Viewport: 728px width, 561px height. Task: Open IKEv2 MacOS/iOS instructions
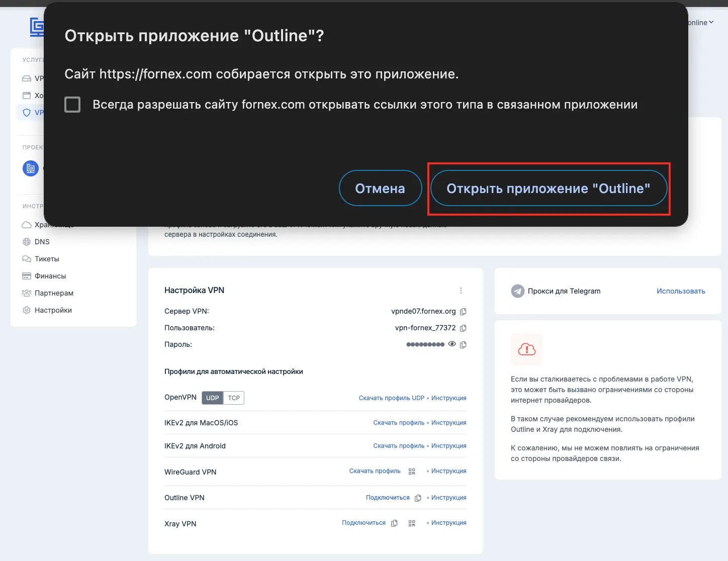click(x=449, y=423)
